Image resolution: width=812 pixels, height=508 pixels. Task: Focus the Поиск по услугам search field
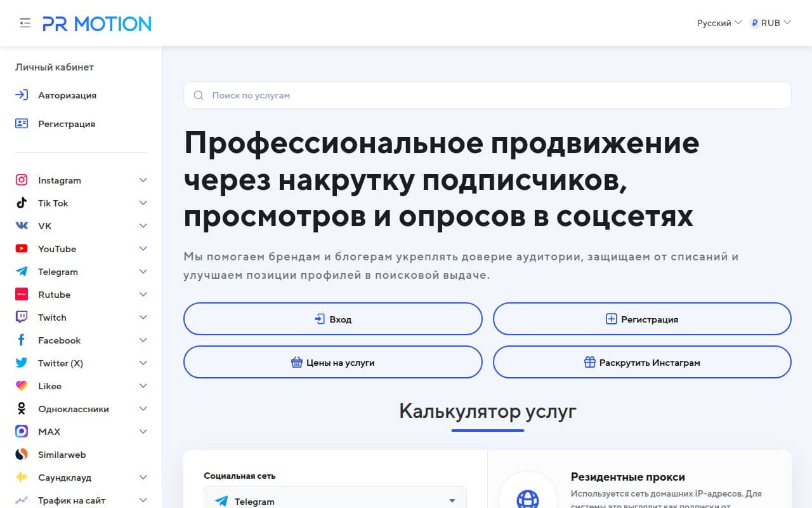pyautogui.click(x=487, y=95)
